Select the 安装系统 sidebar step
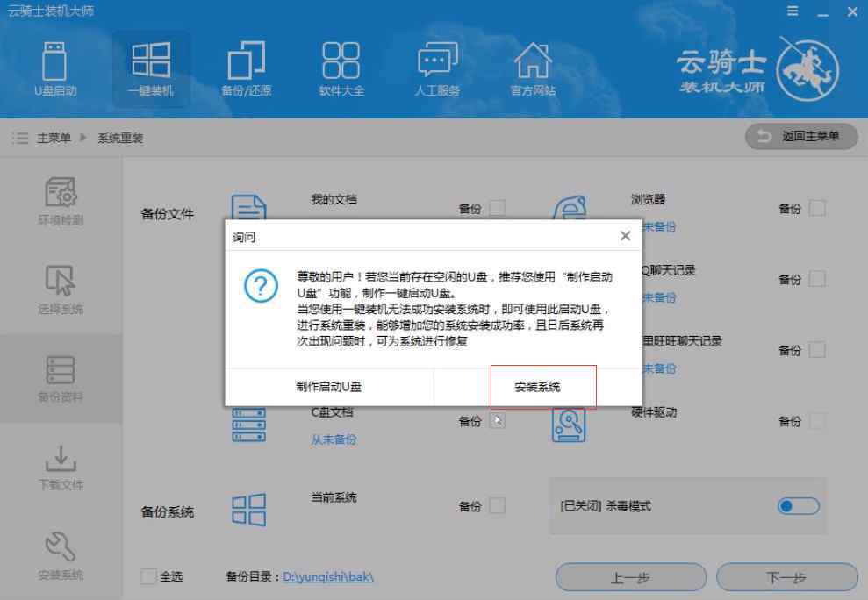 [61, 555]
